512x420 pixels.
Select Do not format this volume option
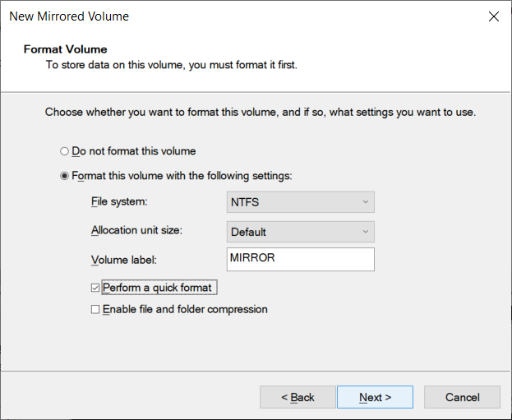coord(64,151)
